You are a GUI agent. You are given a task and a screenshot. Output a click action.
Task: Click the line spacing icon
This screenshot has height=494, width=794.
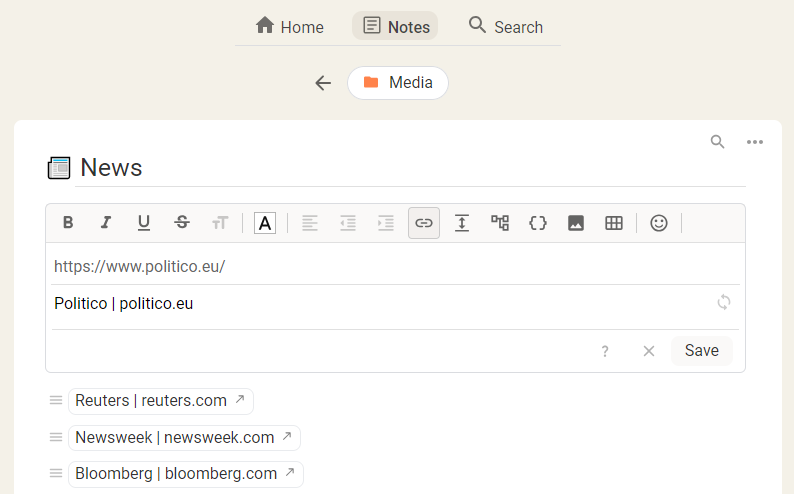[x=462, y=223]
